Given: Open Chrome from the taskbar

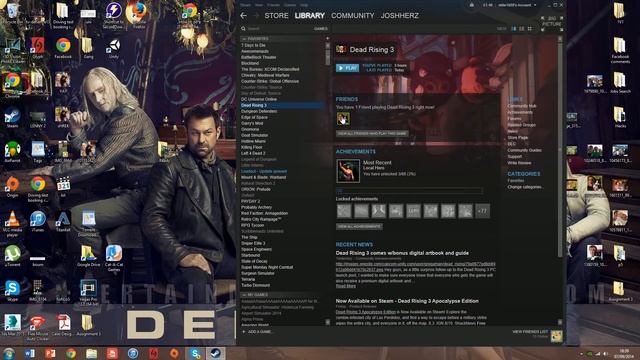Looking at the screenshot, I should 71,353.
